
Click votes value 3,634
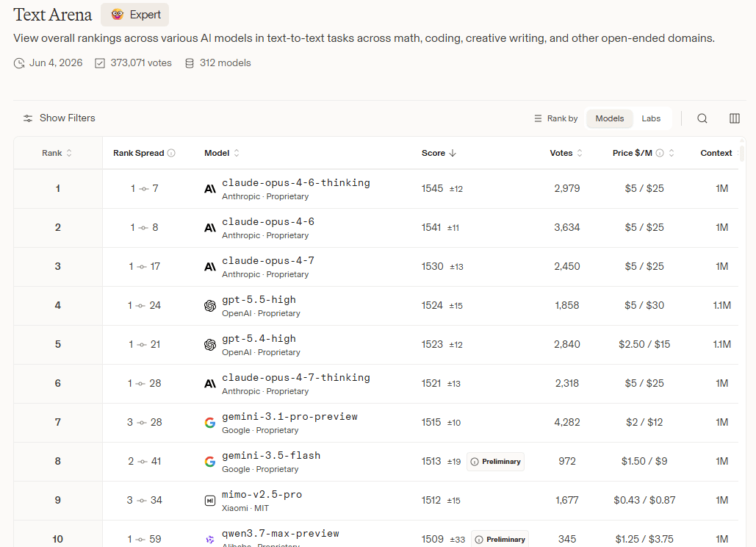(567, 228)
